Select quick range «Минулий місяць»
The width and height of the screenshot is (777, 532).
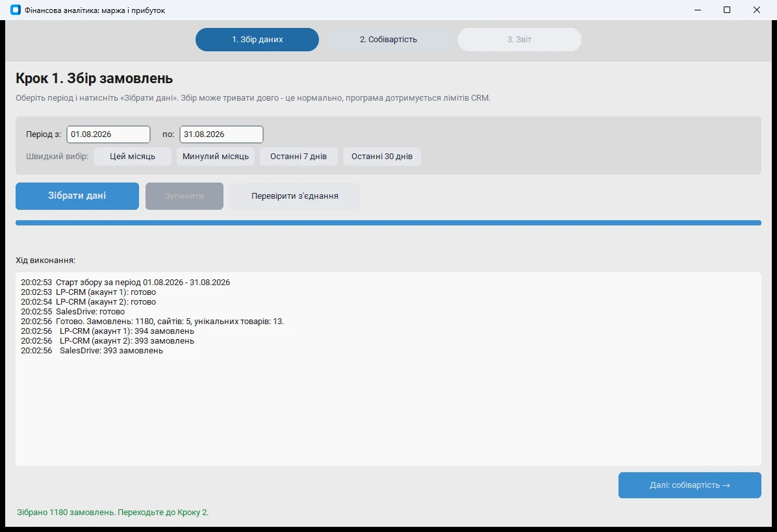coord(216,157)
